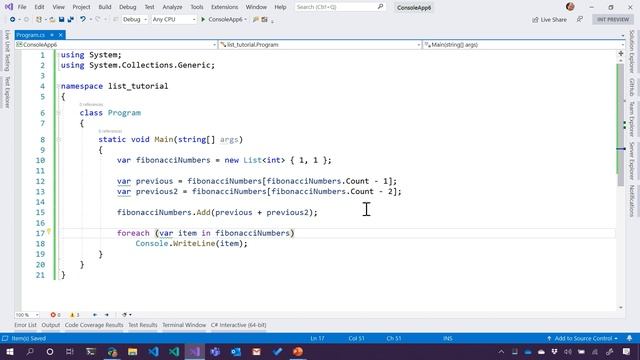Open the list_tutorial.Program type dropdown
The height and width of the screenshot is (360, 640).
(320, 44)
